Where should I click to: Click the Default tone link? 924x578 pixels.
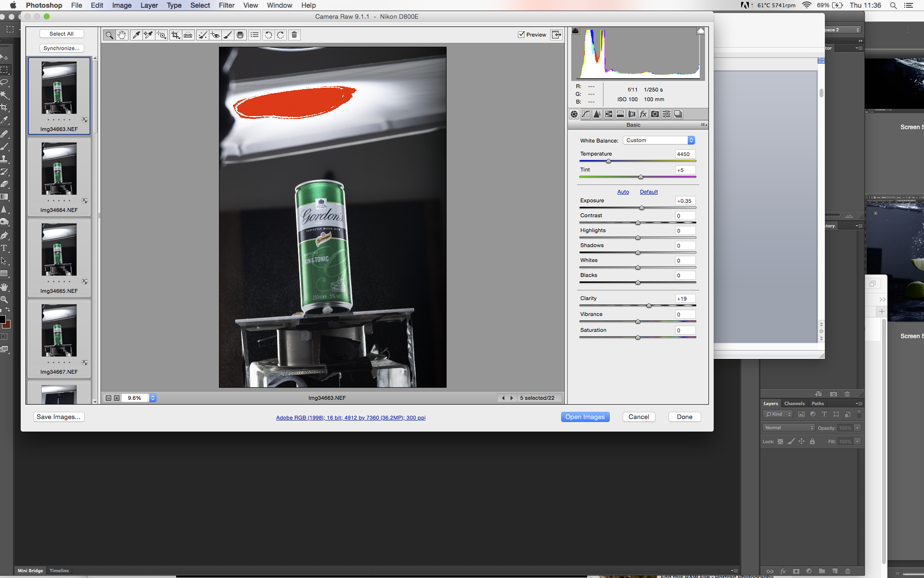pyautogui.click(x=649, y=192)
